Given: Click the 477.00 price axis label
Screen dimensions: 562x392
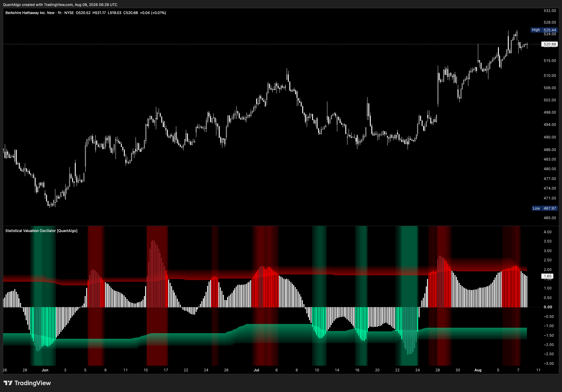Looking at the screenshot, I should 550,179.
